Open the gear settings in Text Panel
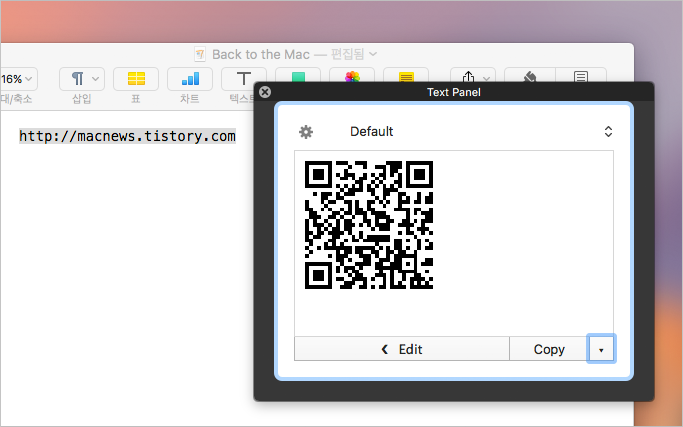The image size is (683, 427). click(306, 132)
